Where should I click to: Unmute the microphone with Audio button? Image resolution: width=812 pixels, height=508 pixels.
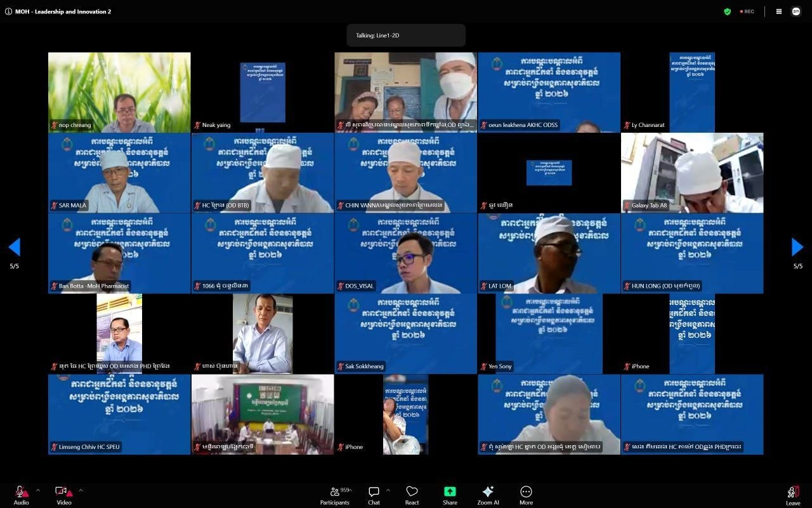click(x=21, y=495)
